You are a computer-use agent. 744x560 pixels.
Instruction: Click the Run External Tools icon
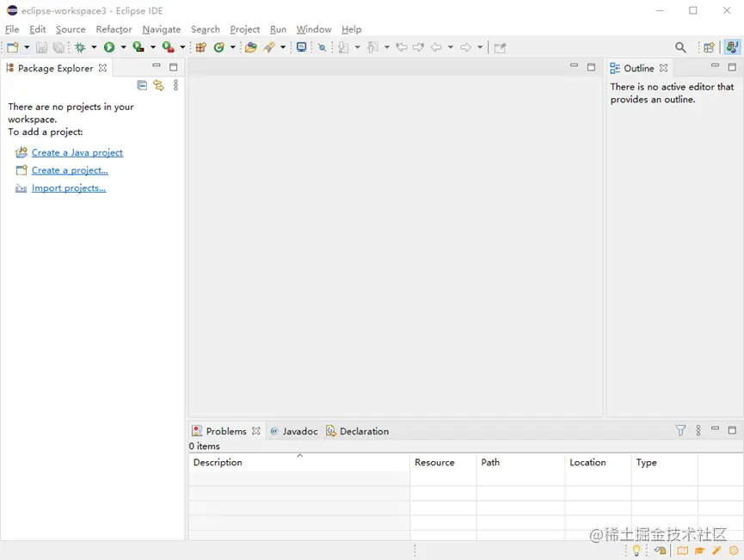168,47
